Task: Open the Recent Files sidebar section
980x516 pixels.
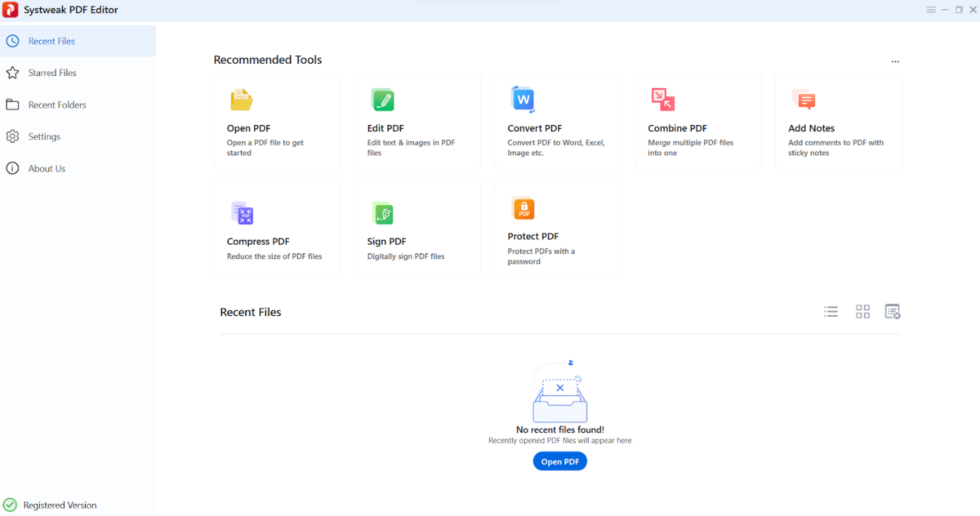Action: point(78,41)
